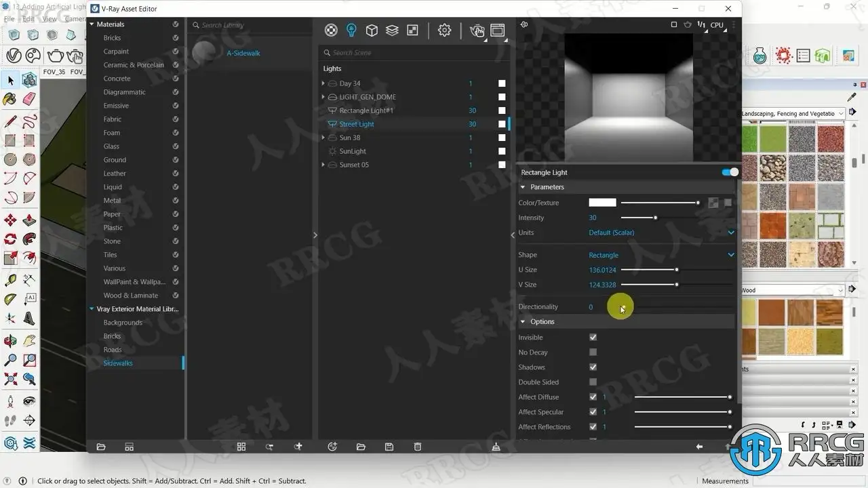This screenshot has height=488, width=868.
Task: Open the frame buffer window icon
Action: (x=498, y=30)
